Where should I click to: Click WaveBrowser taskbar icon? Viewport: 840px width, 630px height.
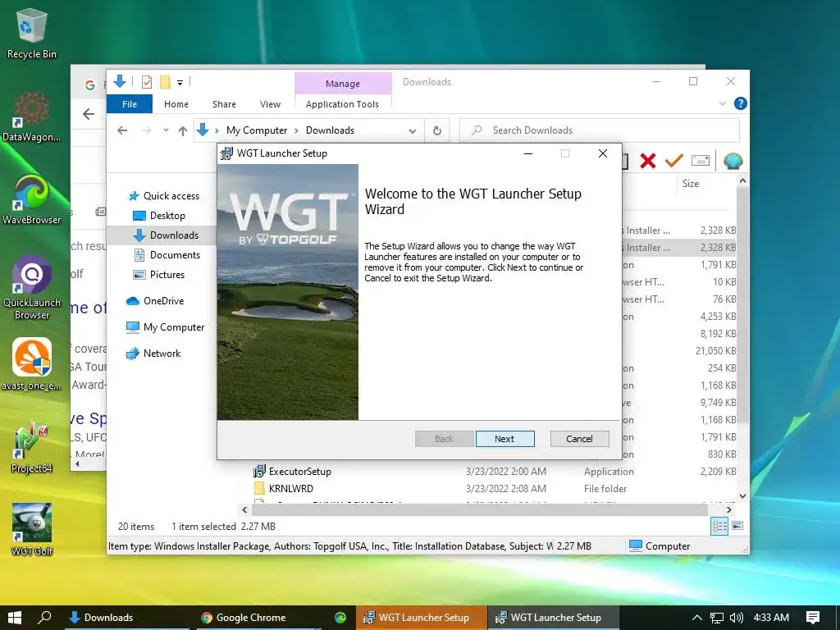tap(340, 618)
